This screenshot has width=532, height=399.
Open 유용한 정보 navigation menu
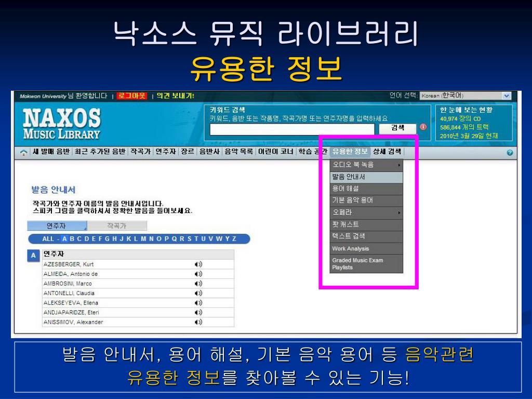350,152
